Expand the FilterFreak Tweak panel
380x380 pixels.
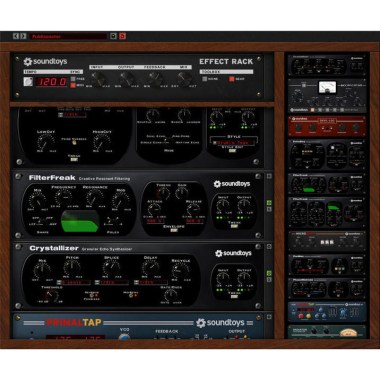pyautogui.click(x=234, y=226)
